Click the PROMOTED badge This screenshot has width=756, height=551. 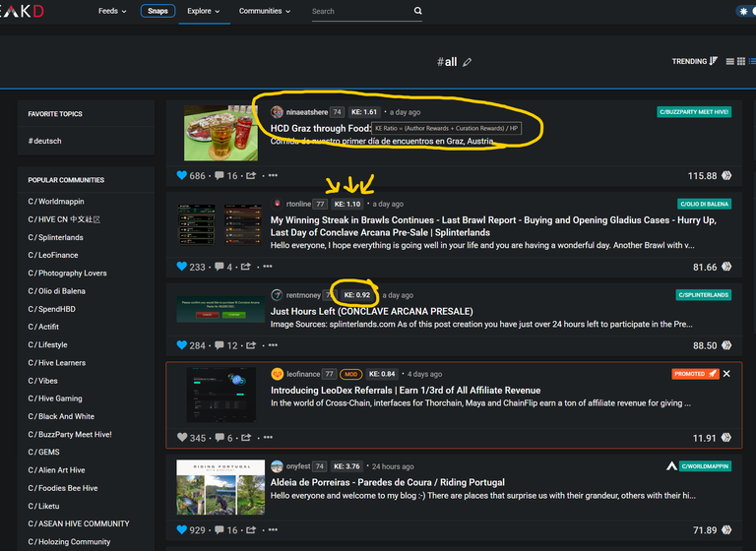(695, 374)
